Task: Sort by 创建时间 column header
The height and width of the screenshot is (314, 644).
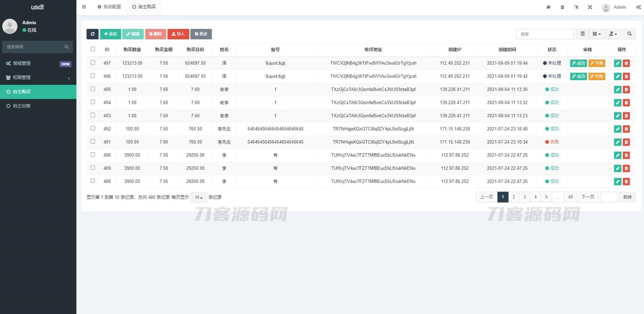Action: [x=507, y=49]
